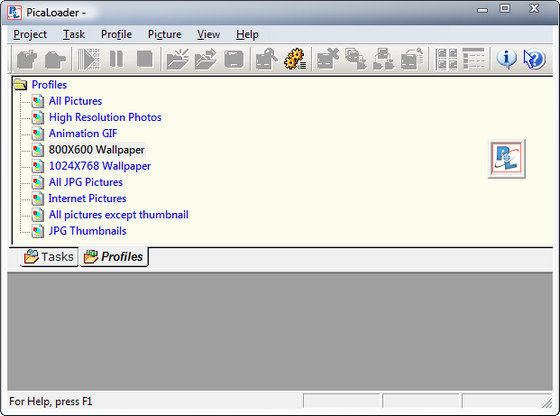This screenshot has height=416, width=560.
Task: Open the About info icon
Action: [506, 59]
